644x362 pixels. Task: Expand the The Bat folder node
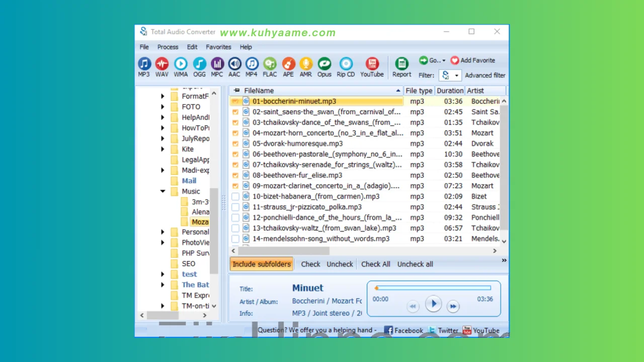pyautogui.click(x=163, y=285)
